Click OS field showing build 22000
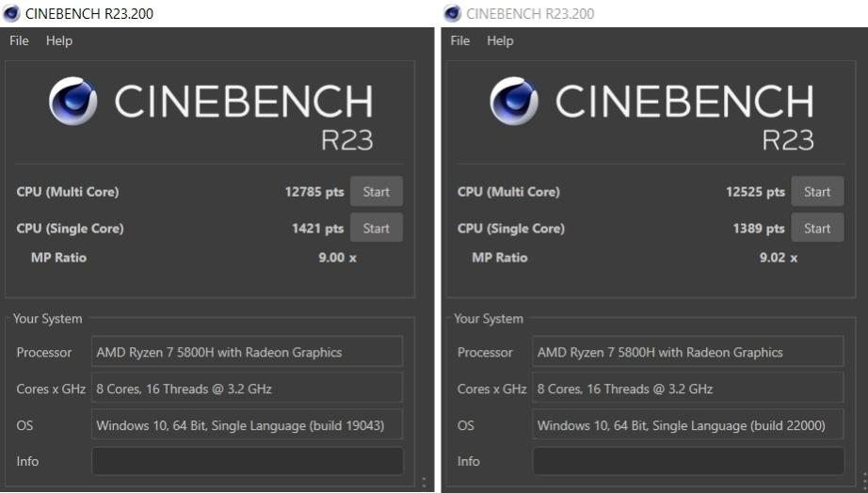This screenshot has height=493, width=868. click(x=688, y=425)
